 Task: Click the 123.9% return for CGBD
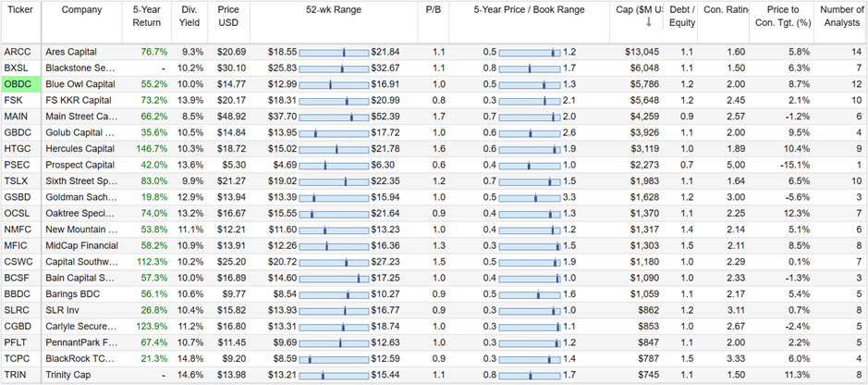152,327
